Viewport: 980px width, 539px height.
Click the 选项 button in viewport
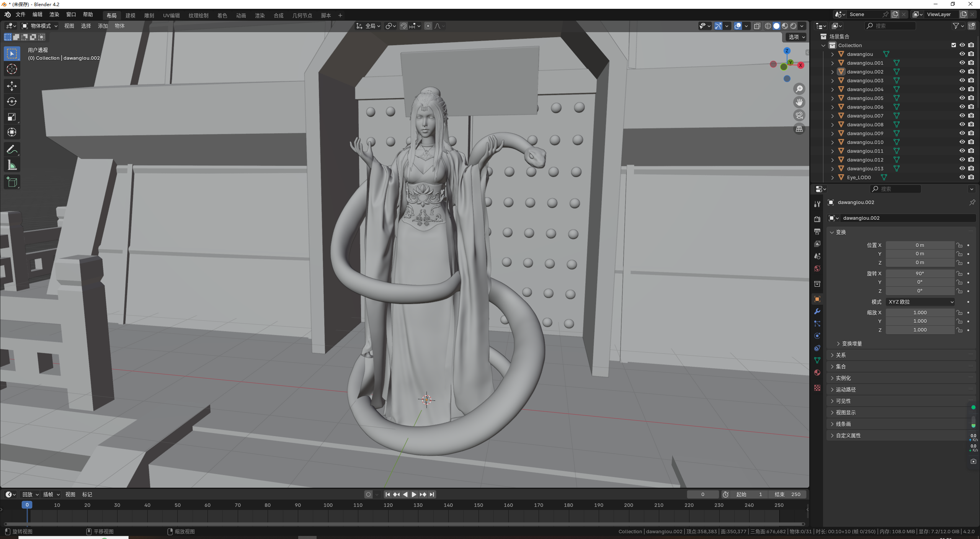797,37
